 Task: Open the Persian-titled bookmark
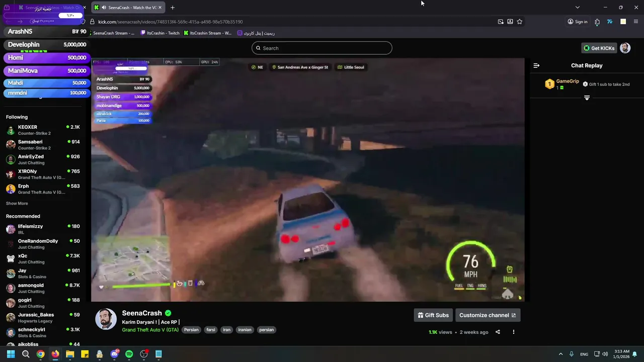[x=256, y=33]
